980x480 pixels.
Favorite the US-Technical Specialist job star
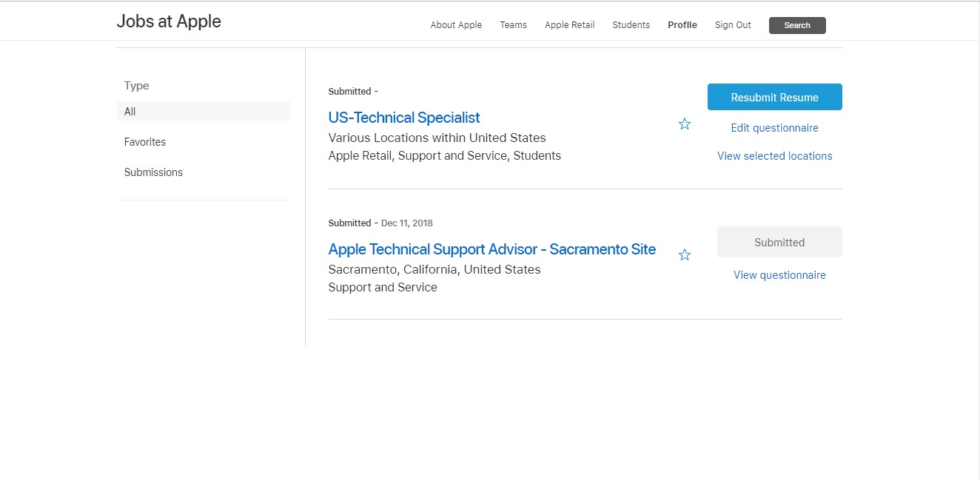pos(685,124)
